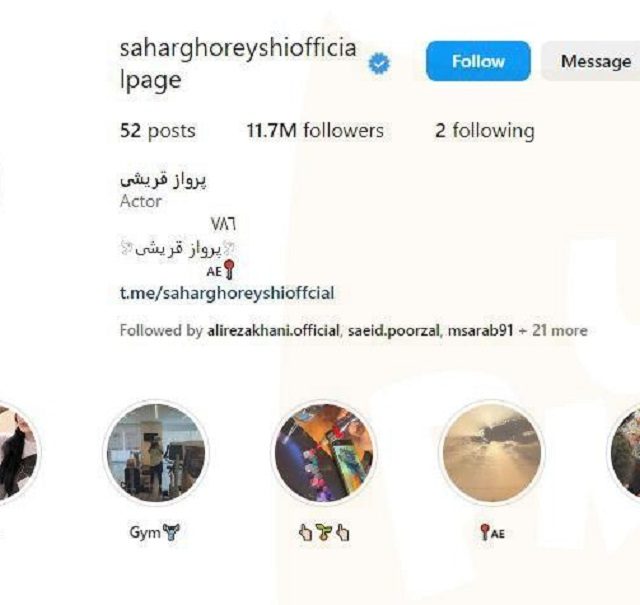Viewport: 640px width, 605px height.
Task: Click the Gym highlight label text
Action: [x=154, y=532]
